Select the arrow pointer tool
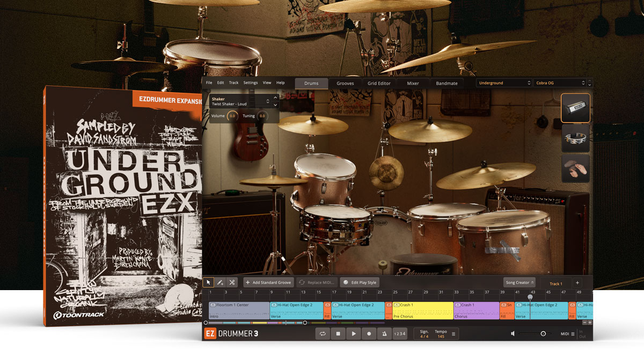Image resolution: width=644 pixels, height=362 pixels. coord(209,282)
